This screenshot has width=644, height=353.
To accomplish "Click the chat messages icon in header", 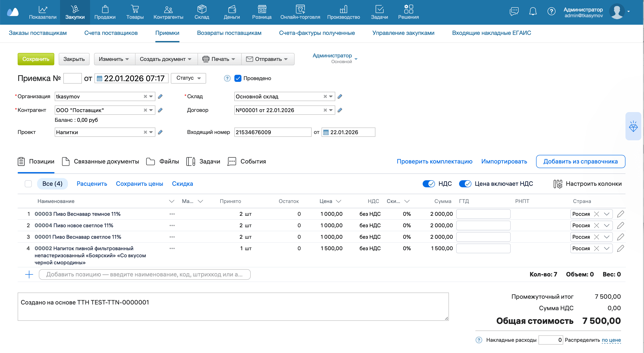I will coord(514,11).
